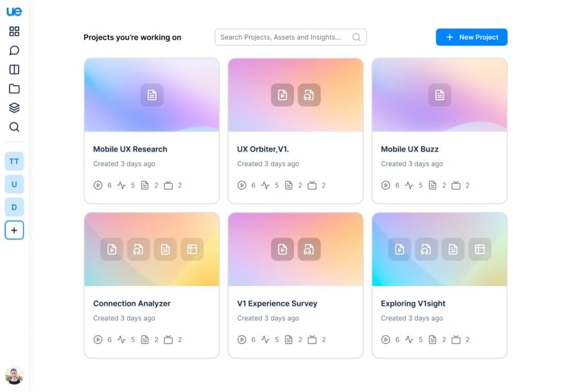Click the audio file icon on V1 Experience Survey
Viewport: 565px width, 392px height.
coord(309,249)
